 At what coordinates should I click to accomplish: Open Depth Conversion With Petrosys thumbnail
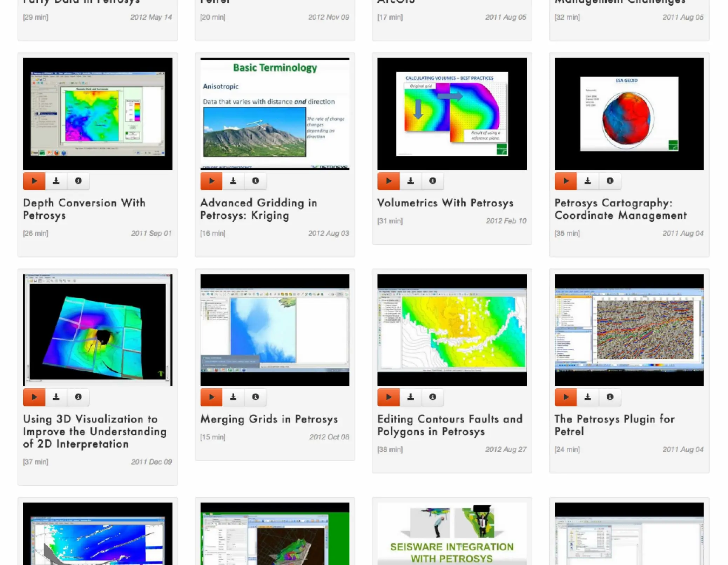[97, 114]
